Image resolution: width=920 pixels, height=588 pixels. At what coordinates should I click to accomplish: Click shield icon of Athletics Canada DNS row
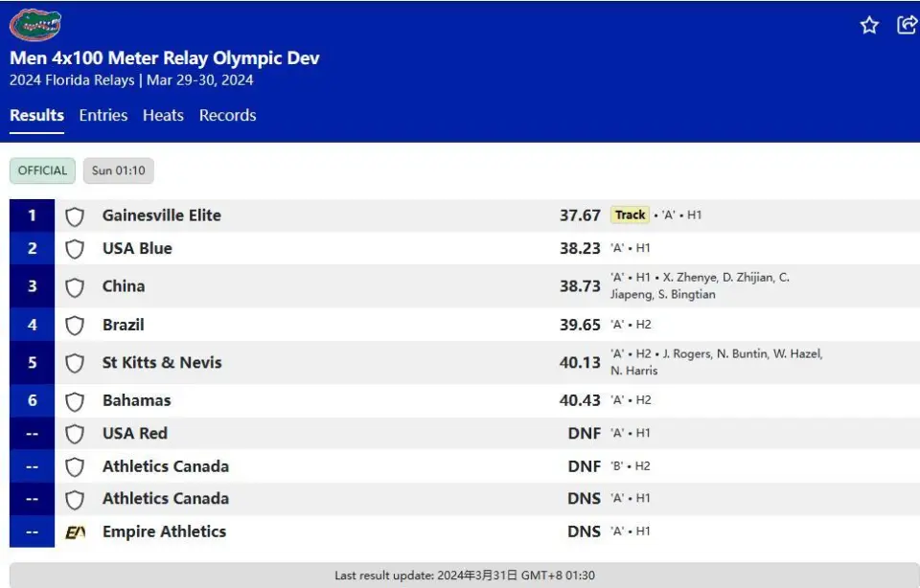[x=75, y=500]
